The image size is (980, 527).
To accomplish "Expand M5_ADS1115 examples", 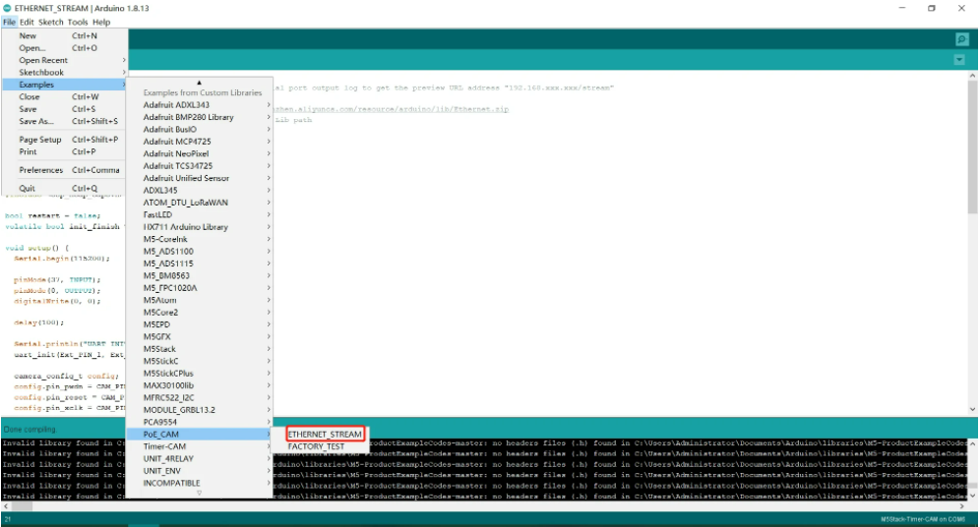I will [x=200, y=263].
